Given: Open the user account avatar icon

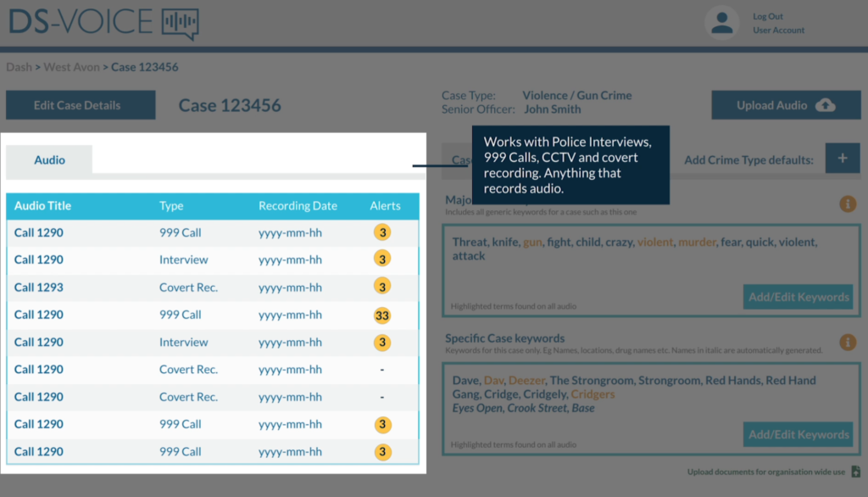Looking at the screenshot, I should [x=721, y=23].
